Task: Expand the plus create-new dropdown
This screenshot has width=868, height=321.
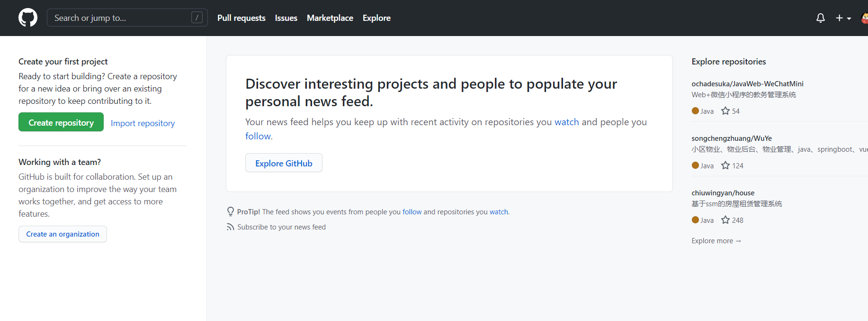Action: [x=843, y=18]
